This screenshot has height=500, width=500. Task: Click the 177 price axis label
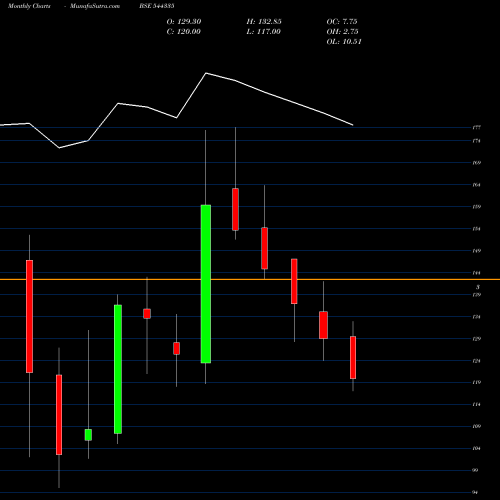[x=476, y=127]
